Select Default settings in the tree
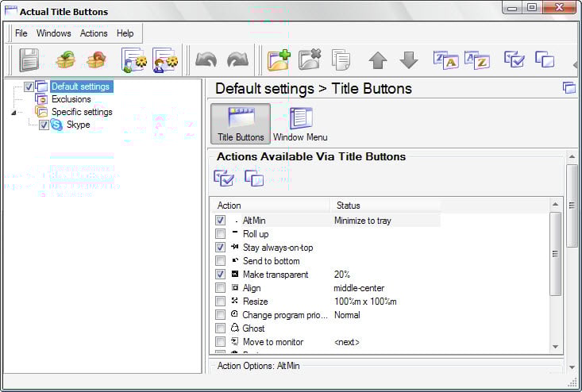This screenshot has width=582, height=392. (x=80, y=86)
